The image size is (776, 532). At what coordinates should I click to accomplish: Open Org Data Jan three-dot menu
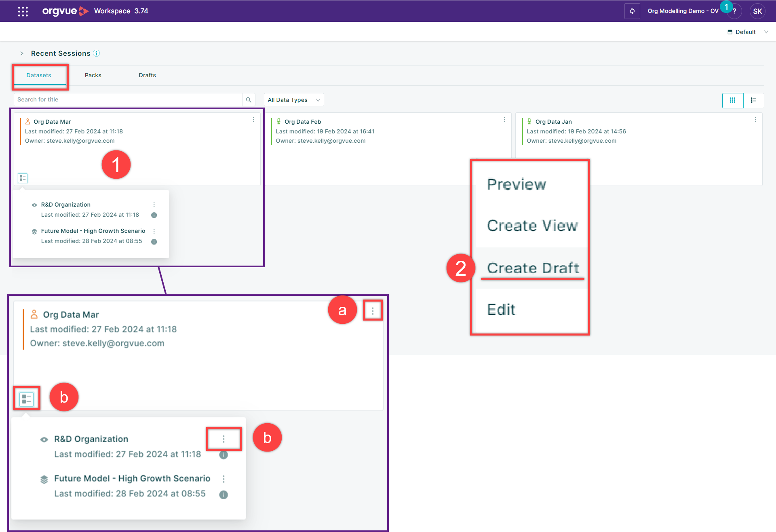click(x=755, y=120)
